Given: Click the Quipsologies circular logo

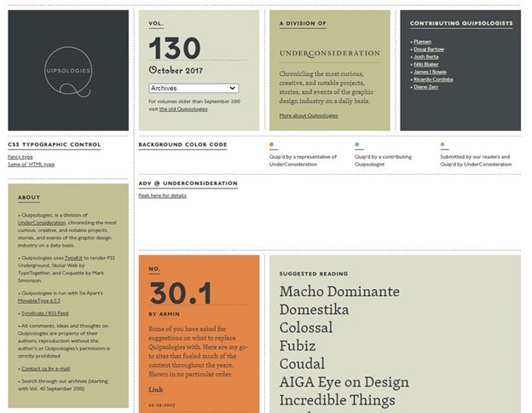Looking at the screenshot, I should coord(68,72).
